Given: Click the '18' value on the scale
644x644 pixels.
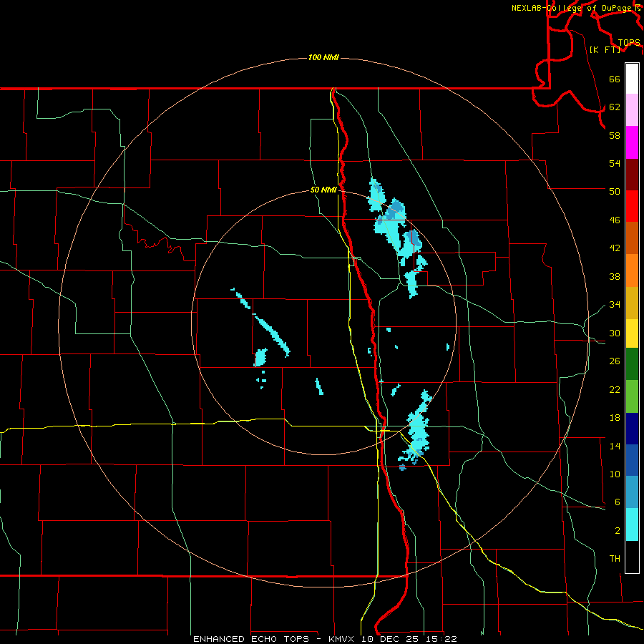Looking at the screenshot, I should (x=615, y=418).
